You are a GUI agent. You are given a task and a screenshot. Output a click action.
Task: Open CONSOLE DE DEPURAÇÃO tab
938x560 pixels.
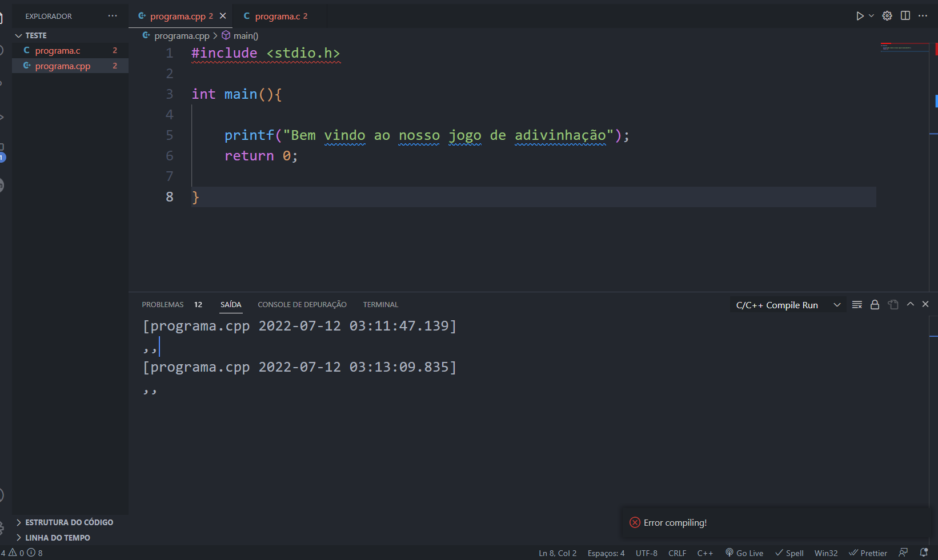tap(302, 304)
